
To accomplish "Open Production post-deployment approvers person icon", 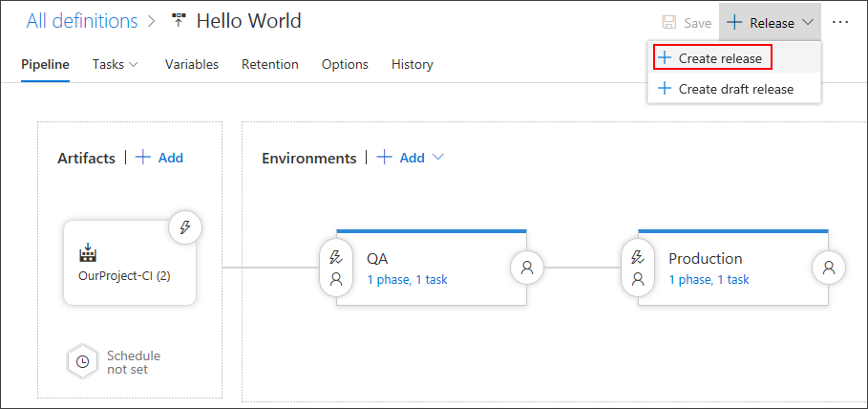I will click(x=828, y=269).
